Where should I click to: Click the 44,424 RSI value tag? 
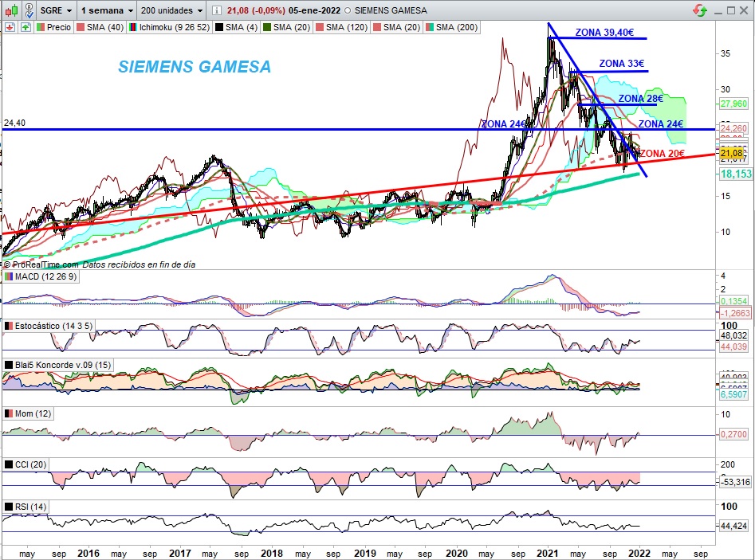click(x=733, y=526)
